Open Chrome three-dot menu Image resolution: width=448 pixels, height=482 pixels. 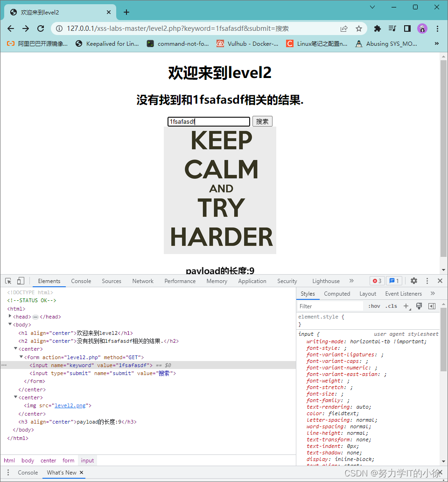[437, 28]
